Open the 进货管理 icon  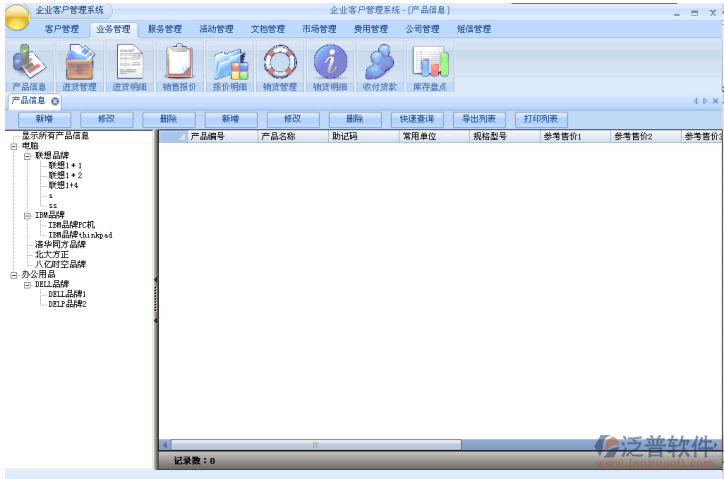click(79, 67)
